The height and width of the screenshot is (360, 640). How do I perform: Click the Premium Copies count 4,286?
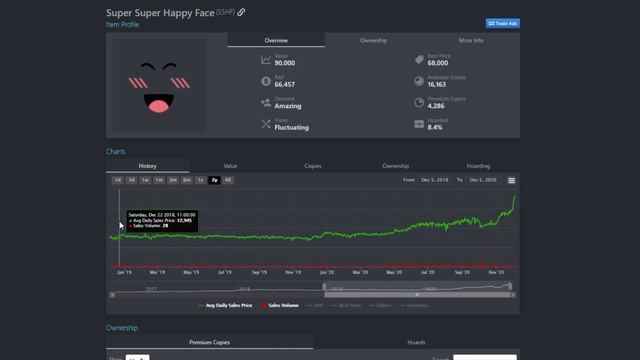click(x=436, y=106)
